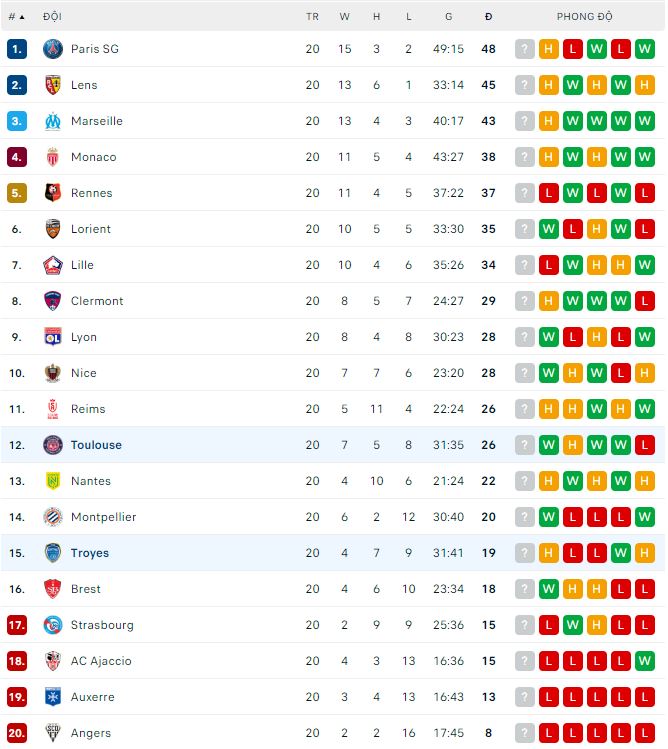Image resolution: width=668 pixels, height=749 pixels.
Task: Click Paris SG's upcoming match question-mark badge
Action: [525, 49]
